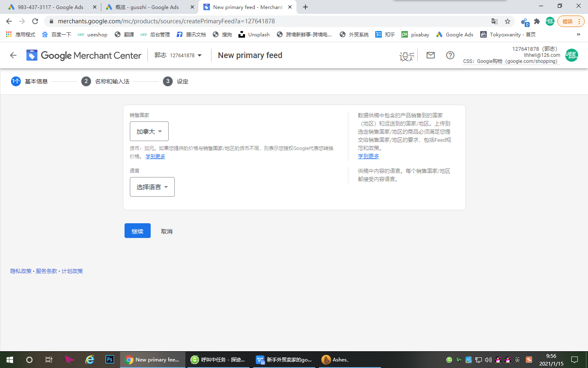Click the Merchant Center back arrow
The width and height of the screenshot is (588, 368).
[13, 55]
